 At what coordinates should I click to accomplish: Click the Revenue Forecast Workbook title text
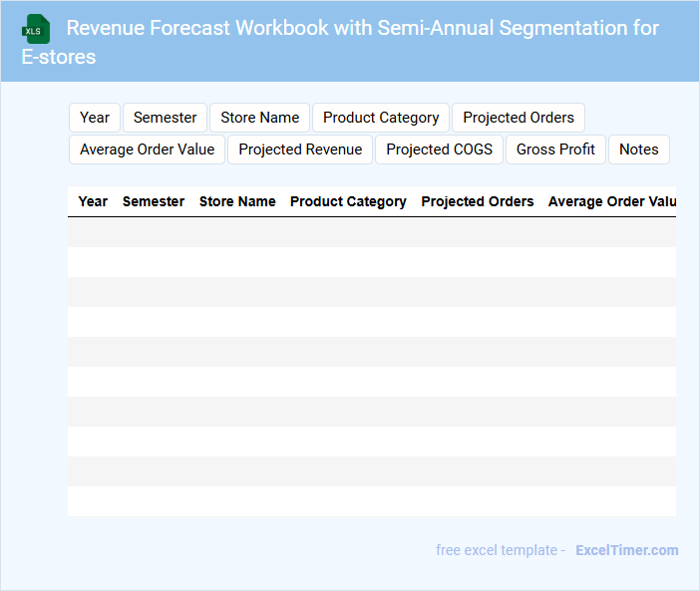[x=362, y=28]
